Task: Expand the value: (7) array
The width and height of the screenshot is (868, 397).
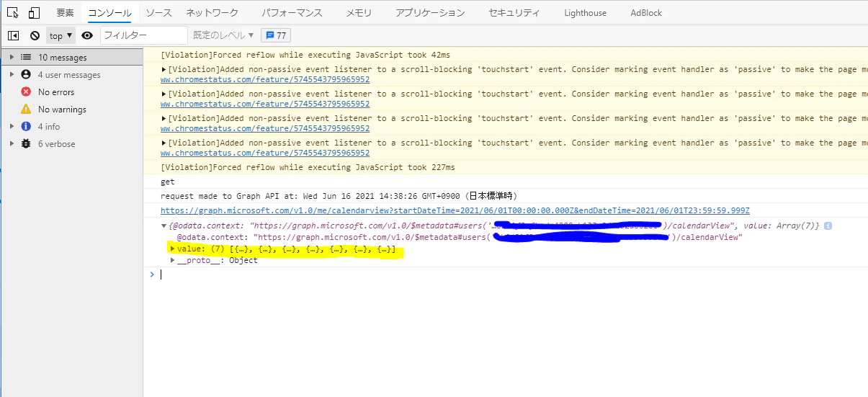Action: tap(173, 249)
